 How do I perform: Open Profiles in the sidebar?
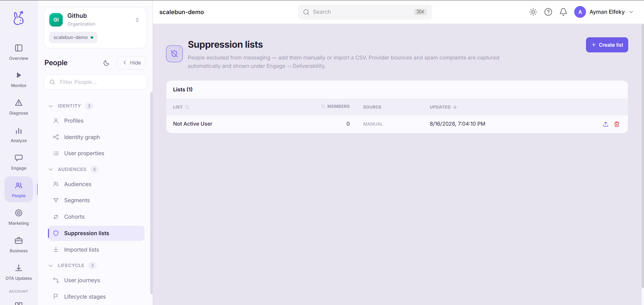click(96, 121)
